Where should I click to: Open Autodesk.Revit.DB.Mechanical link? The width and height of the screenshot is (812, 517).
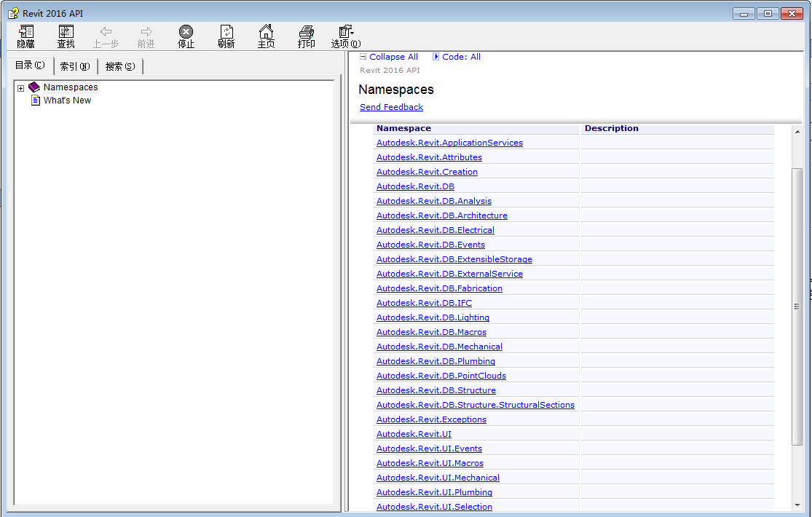pyautogui.click(x=439, y=346)
